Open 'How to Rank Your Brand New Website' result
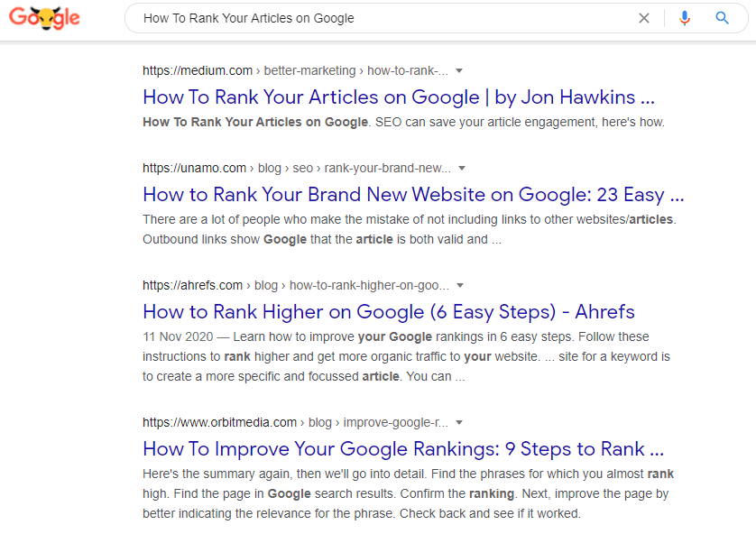This screenshot has height=534, width=756. point(413,195)
